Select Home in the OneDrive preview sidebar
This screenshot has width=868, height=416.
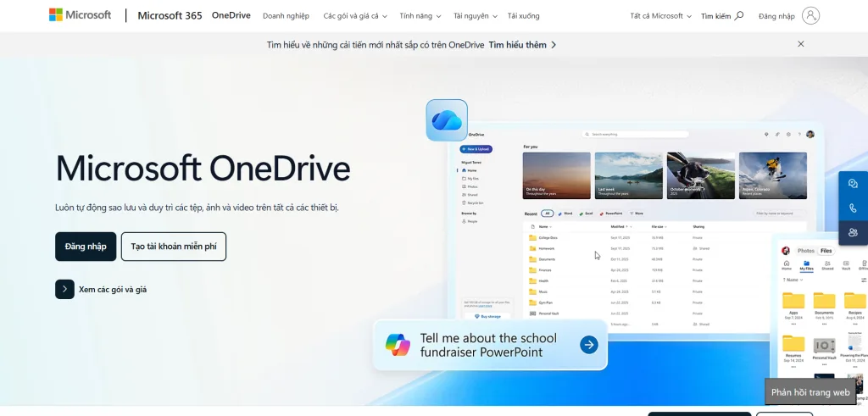pyautogui.click(x=470, y=170)
